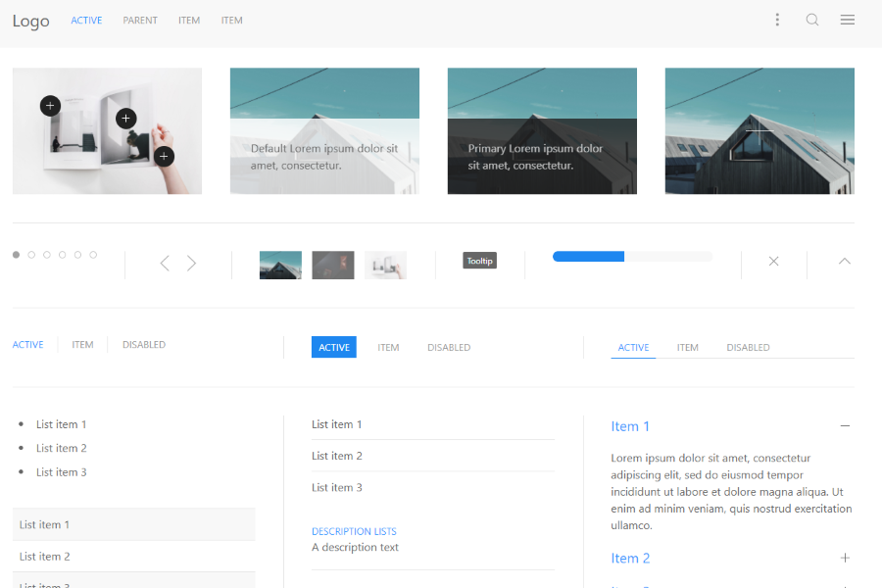Click ACTIVE in the divider-separated subnav
This screenshot has width=882, height=588.
click(x=28, y=344)
